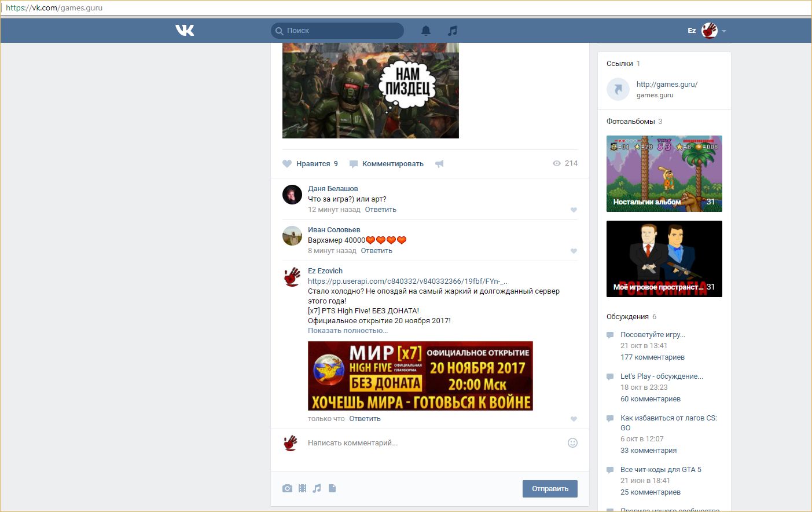Expand the account menu arrow in header
Viewport: 812px width, 512px height.
(x=724, y=31)
